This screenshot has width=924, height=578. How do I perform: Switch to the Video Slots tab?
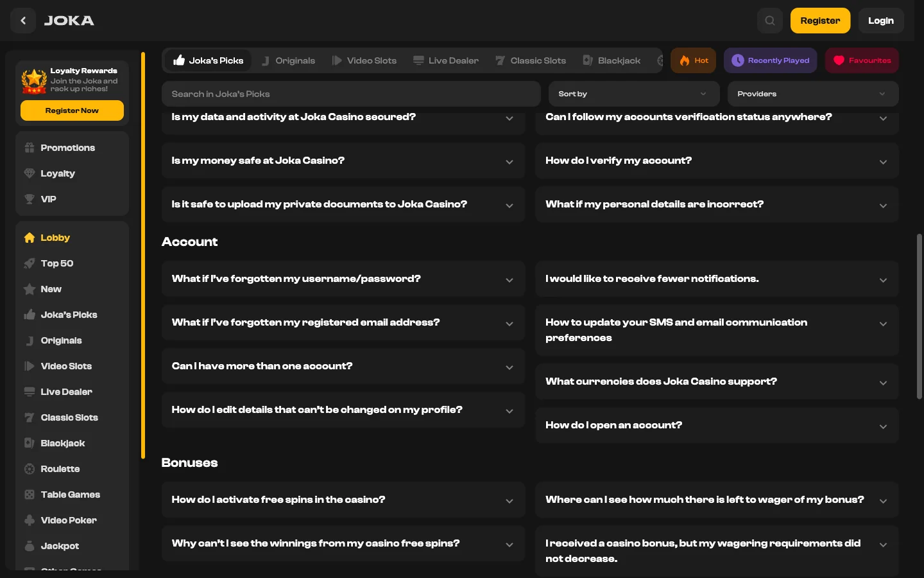(x=364, y=60)
